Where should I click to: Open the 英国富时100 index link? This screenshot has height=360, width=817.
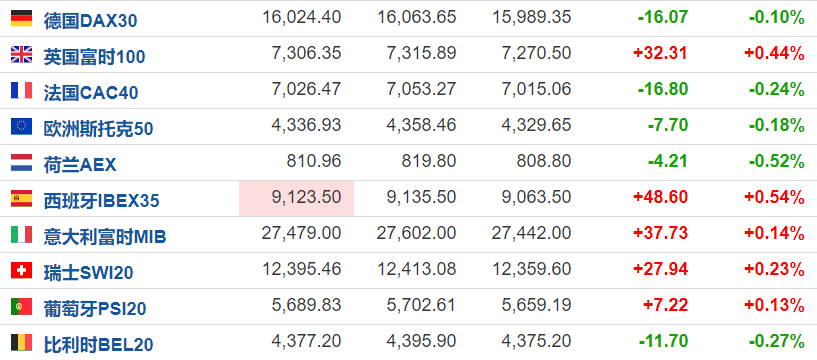pos(94,56)
